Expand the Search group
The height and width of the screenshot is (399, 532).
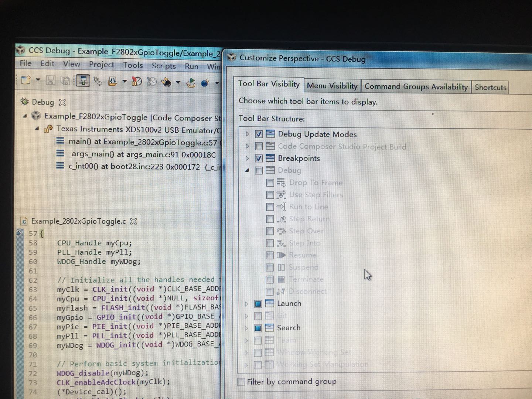pyautogui.click(x=246, y=328)
